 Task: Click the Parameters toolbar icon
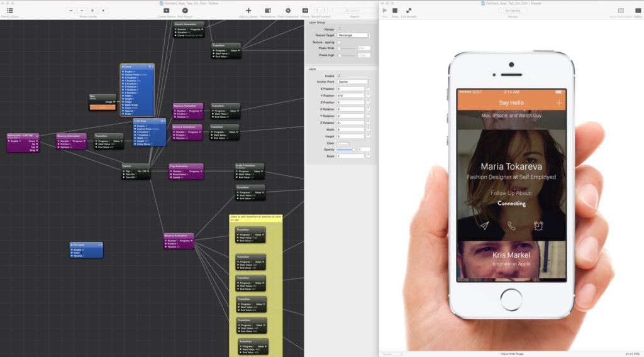pyautogui.click(x=267, y=11)
